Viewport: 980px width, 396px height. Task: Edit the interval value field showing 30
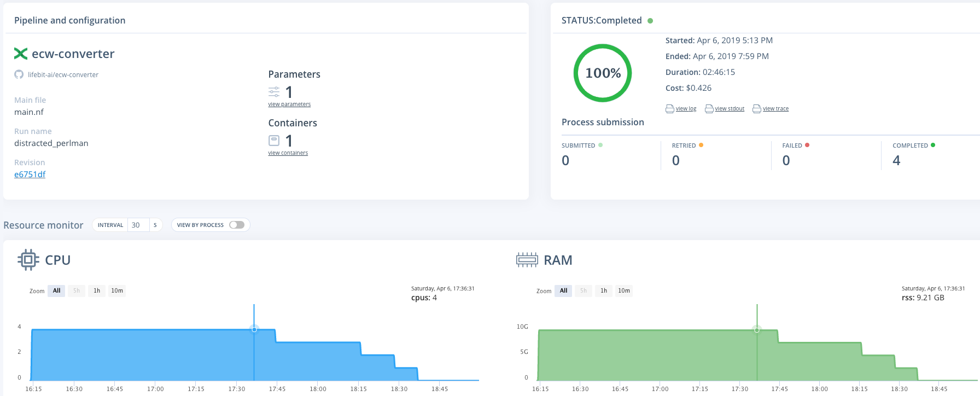tap(138, 225)
